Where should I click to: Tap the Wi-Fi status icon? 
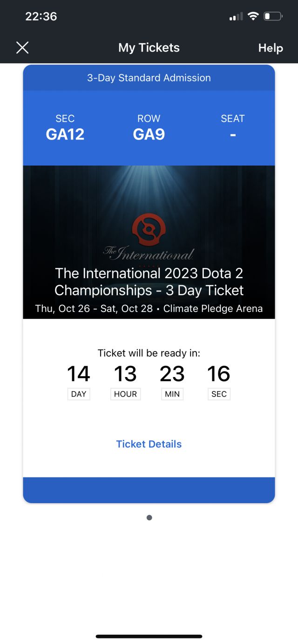click(253, 17)
